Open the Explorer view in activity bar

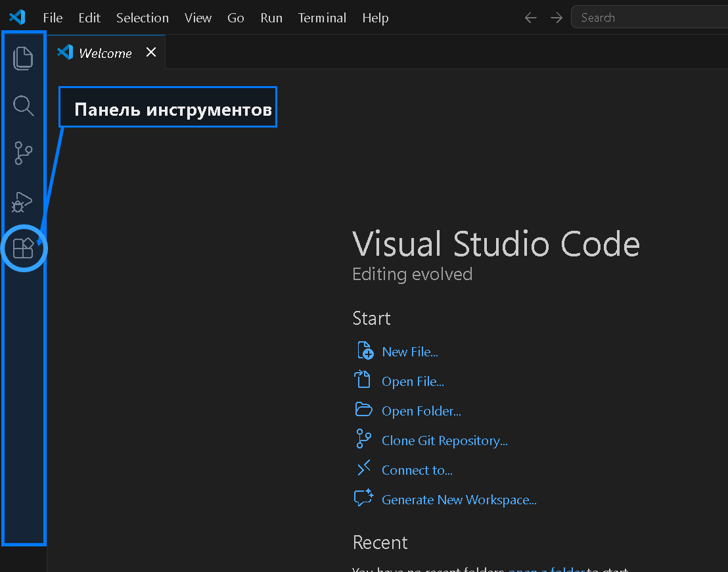pyautogui.click(x=23, y=59)
